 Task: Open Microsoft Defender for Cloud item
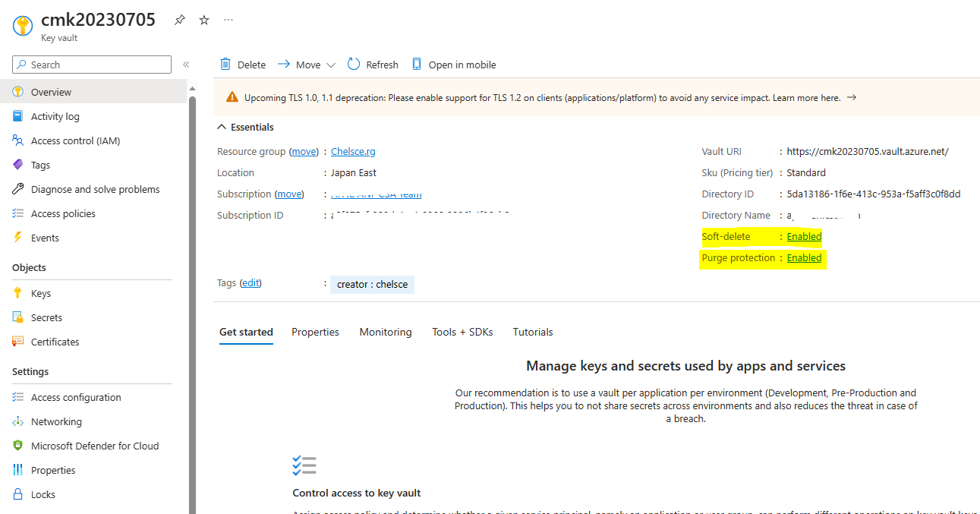click(x=93, y=446)
